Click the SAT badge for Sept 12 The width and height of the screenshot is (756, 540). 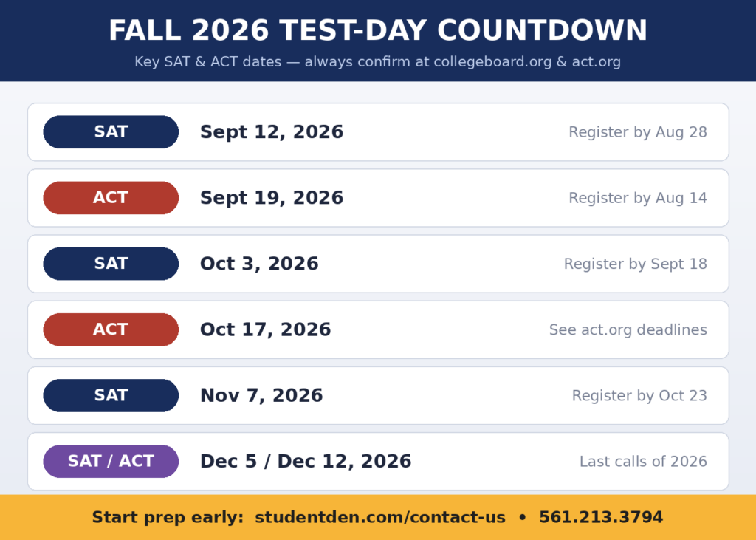111,131
